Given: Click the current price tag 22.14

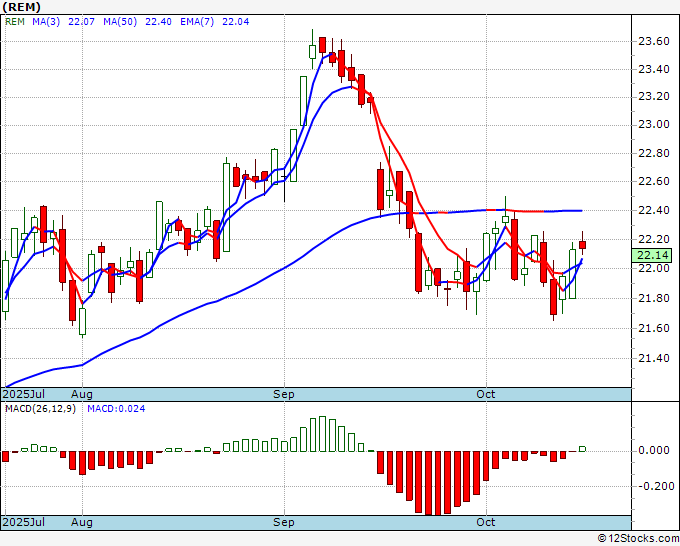Looking at the screenshot, I should (652, 255).
